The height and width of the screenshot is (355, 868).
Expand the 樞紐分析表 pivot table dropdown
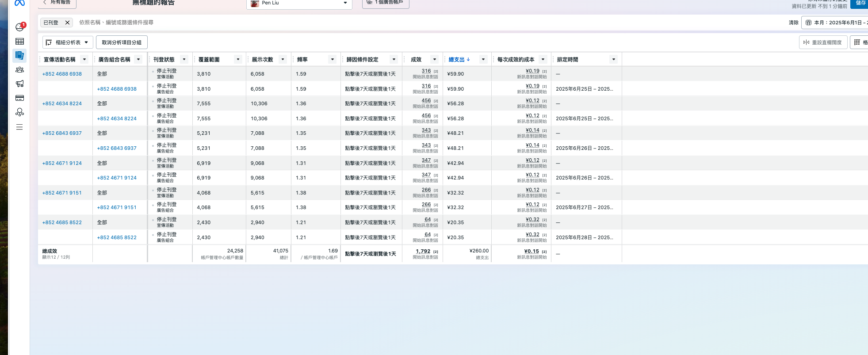[68, 42]
